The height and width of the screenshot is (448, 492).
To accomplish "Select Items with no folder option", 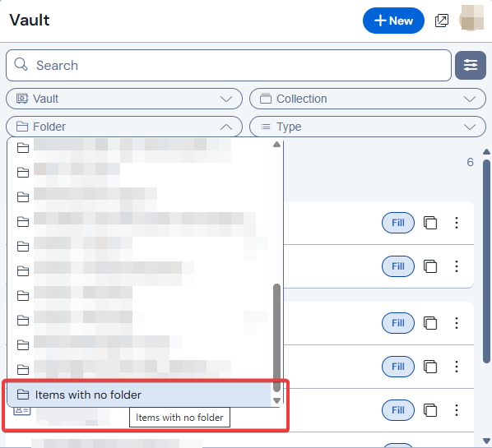I will pyautogui.click(x=139, y=395).
